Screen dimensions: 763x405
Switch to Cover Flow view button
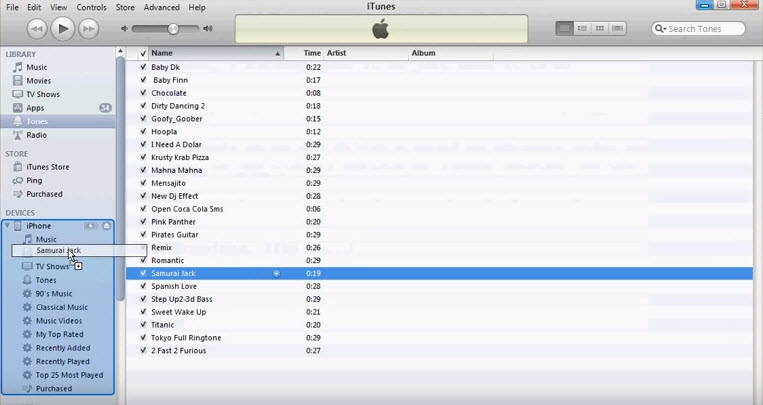pyautogui.click(x=618, y=28)
